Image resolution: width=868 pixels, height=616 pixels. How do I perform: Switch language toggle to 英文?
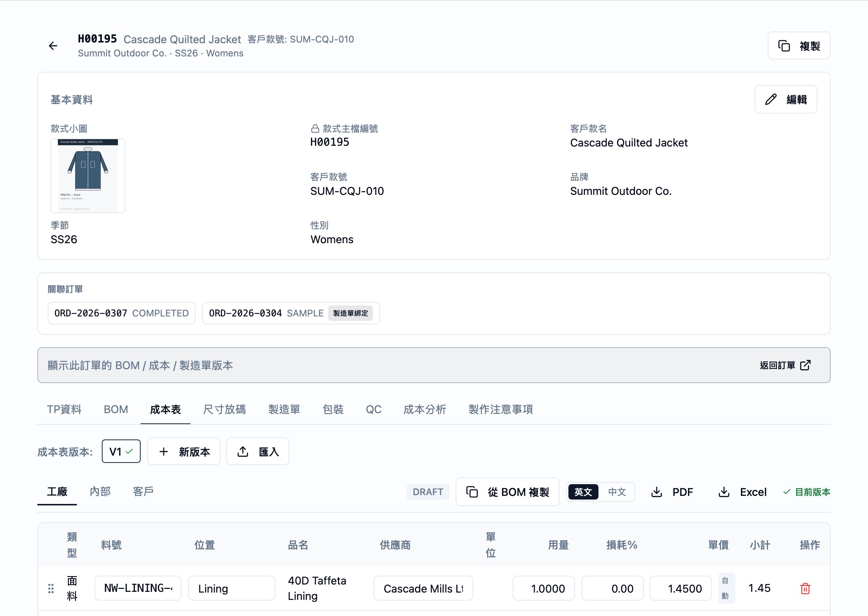pyautogui.click(x=583, y=492)
